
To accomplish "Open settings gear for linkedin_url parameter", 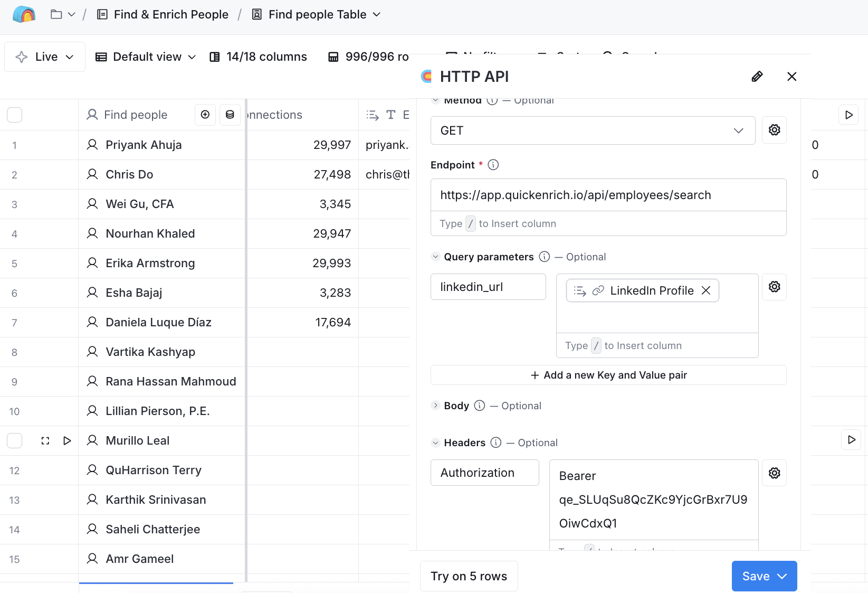I will [x=774, y=287].
